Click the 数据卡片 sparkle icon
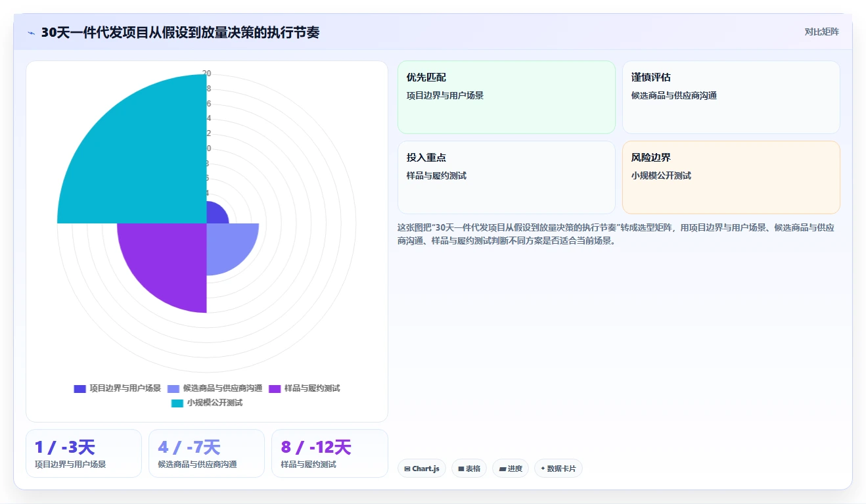The image size is (866, 504). [x=543, y=469]
